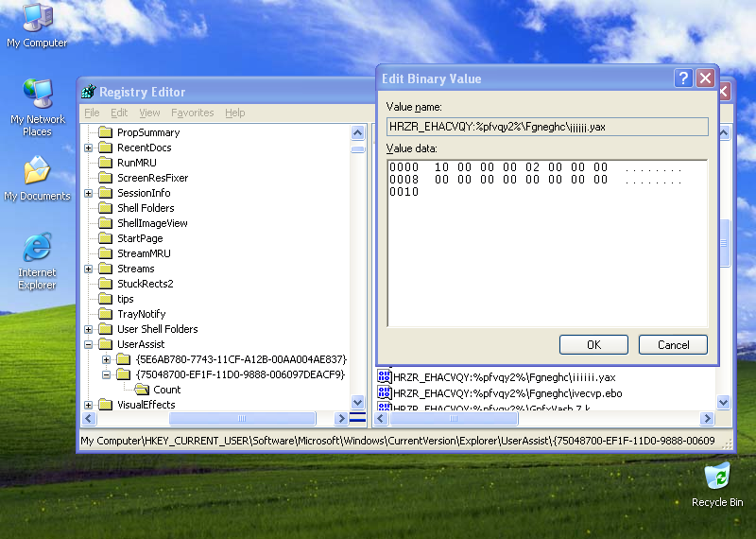756x539 pixels.
Task: Click the value list horizontal scrollbar thumb
Action: 454,418
